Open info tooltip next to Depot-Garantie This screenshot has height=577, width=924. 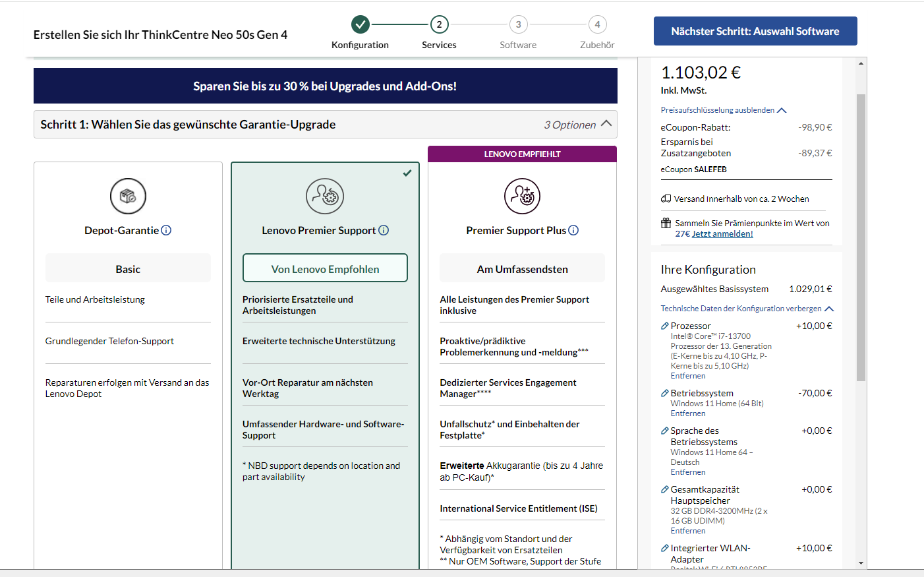(x=166, y=230)
